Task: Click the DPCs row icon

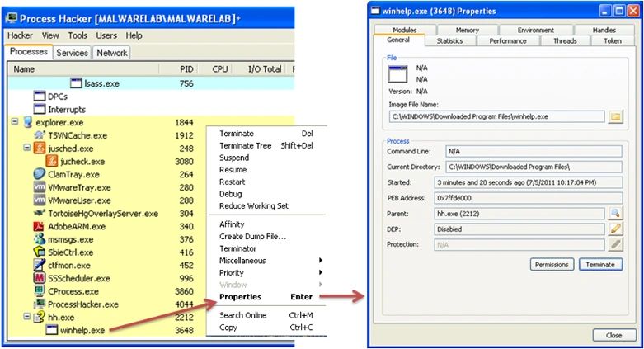Action: click(40, 97)
